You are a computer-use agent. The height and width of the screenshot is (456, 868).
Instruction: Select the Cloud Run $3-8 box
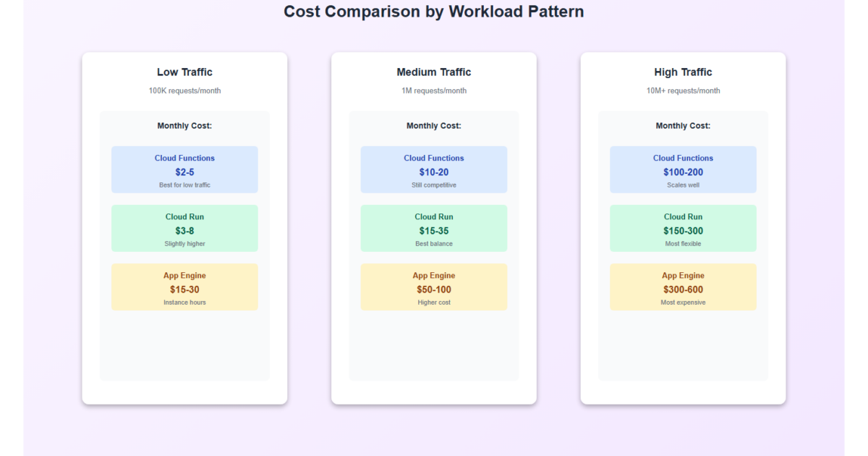click(184, 229)
